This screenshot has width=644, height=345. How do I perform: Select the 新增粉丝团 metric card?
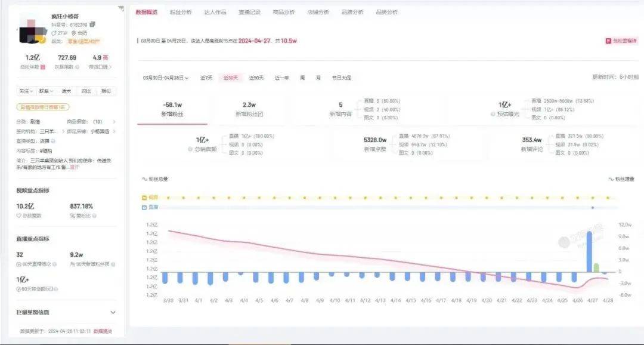tap(249, 108)
